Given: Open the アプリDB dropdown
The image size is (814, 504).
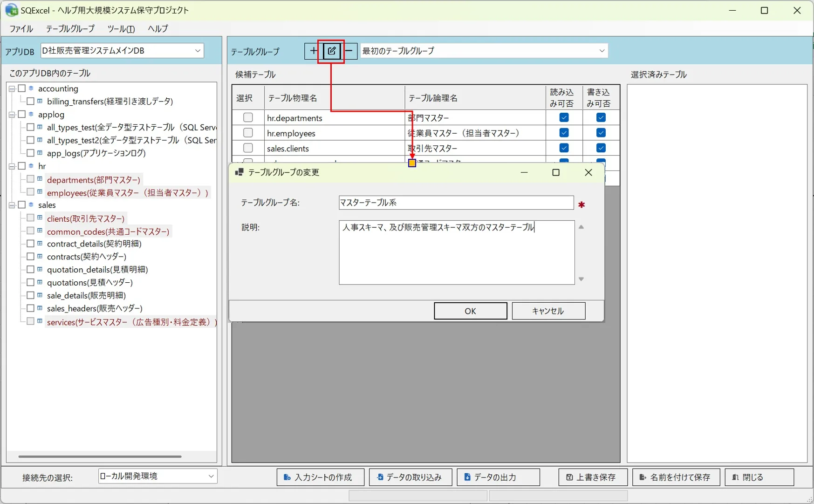Looking at the screenshot, I should [122, 50].
